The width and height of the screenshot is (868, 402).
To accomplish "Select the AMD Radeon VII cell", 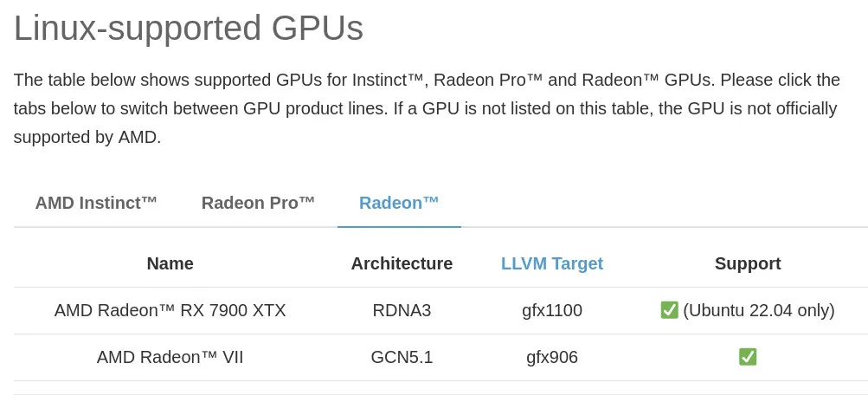I will tap(170, 357).
